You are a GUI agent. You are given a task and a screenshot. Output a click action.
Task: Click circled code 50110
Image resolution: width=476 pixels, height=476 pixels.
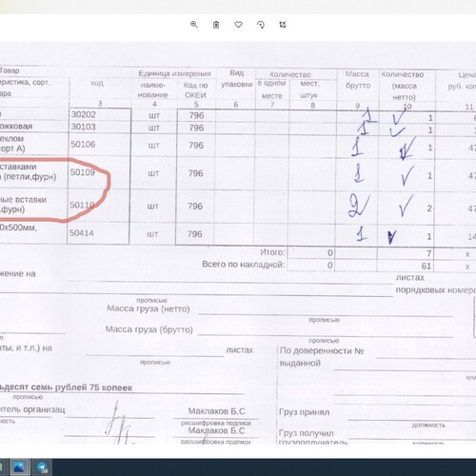82,206
